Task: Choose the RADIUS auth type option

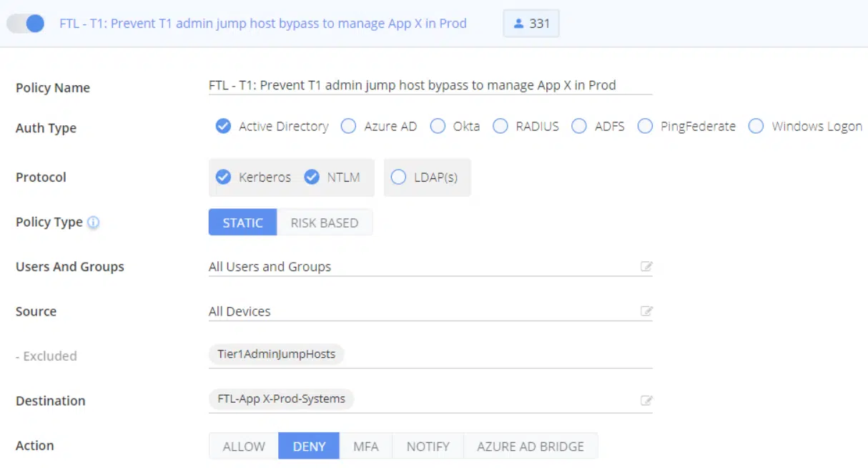Action: coord(500,127)
